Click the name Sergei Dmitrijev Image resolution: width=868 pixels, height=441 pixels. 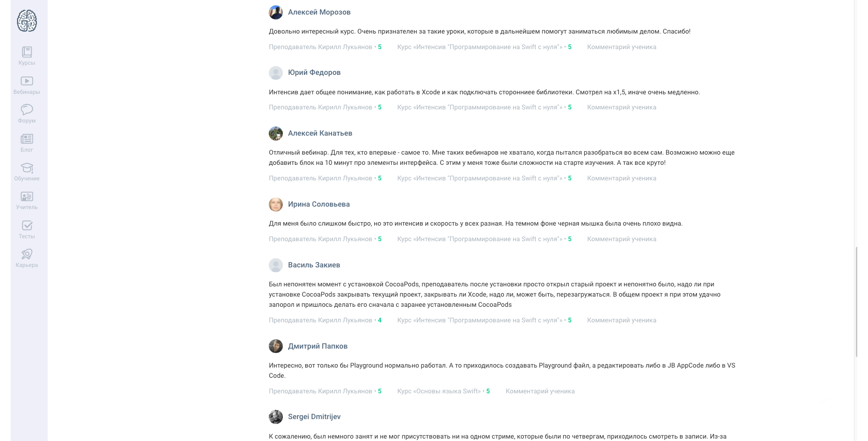point(314,417)
